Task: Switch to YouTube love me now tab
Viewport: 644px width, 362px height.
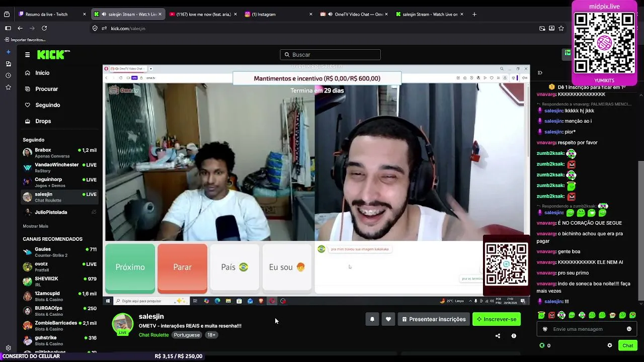Action: pos(203,14)
